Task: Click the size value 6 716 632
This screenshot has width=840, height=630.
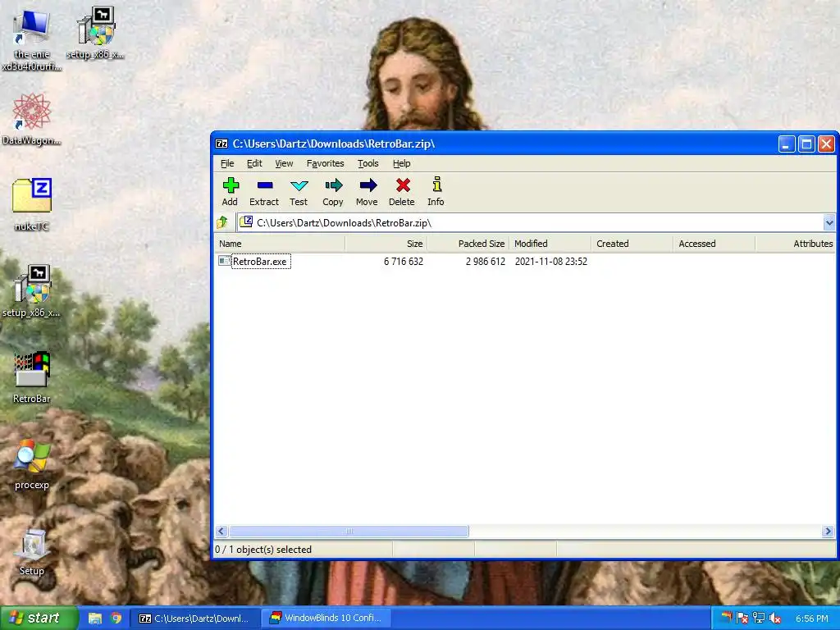Action: coord(404,262)
